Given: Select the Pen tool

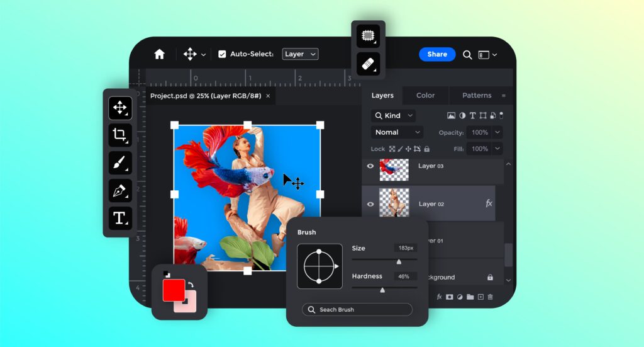Looking at the screenshot, I should 120,190.
